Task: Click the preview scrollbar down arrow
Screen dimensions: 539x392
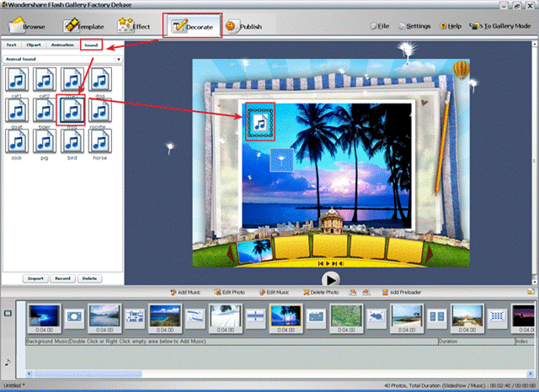Action: coord(535,282)
